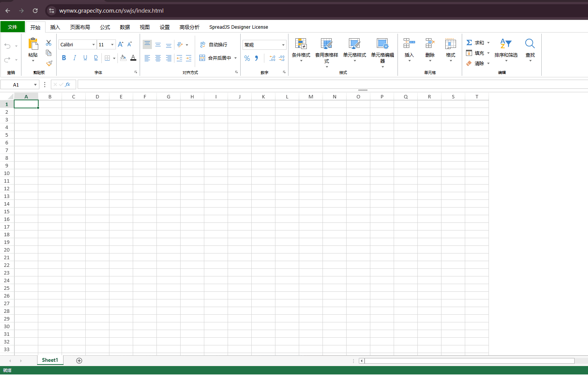Screen dimensions: 588x376
Task: Open 合并后居中 dropdown arrow
Action: click(x=236, y=58)
